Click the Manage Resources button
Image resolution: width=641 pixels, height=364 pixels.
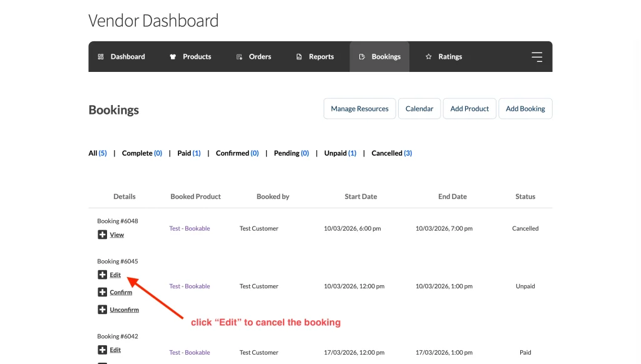click(x=360, y=109)
